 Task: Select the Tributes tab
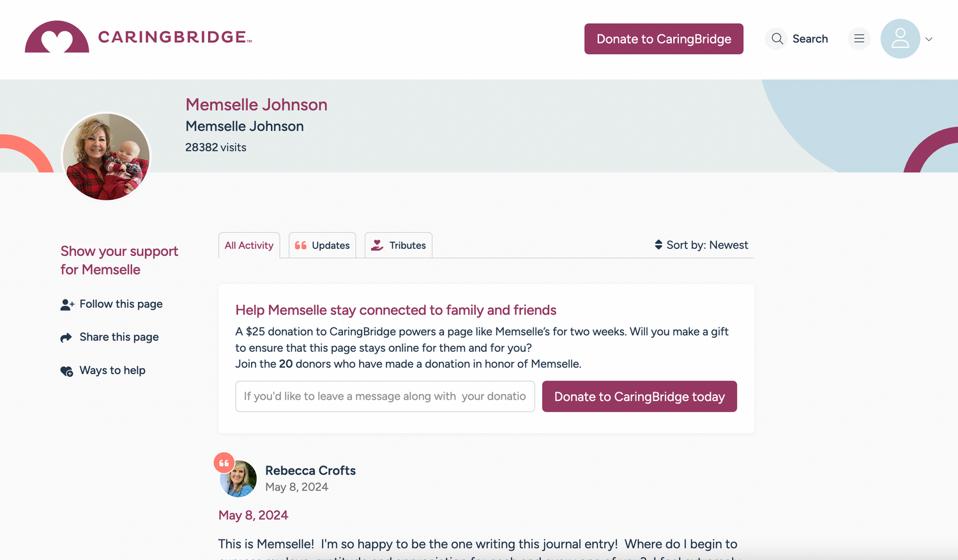[x=399, y=246]
